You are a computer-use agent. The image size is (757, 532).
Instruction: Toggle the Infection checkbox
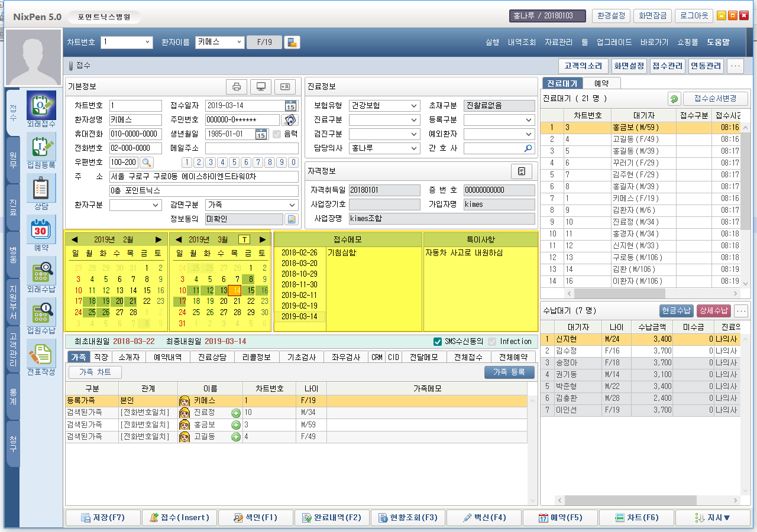click(x=492, y=342)
